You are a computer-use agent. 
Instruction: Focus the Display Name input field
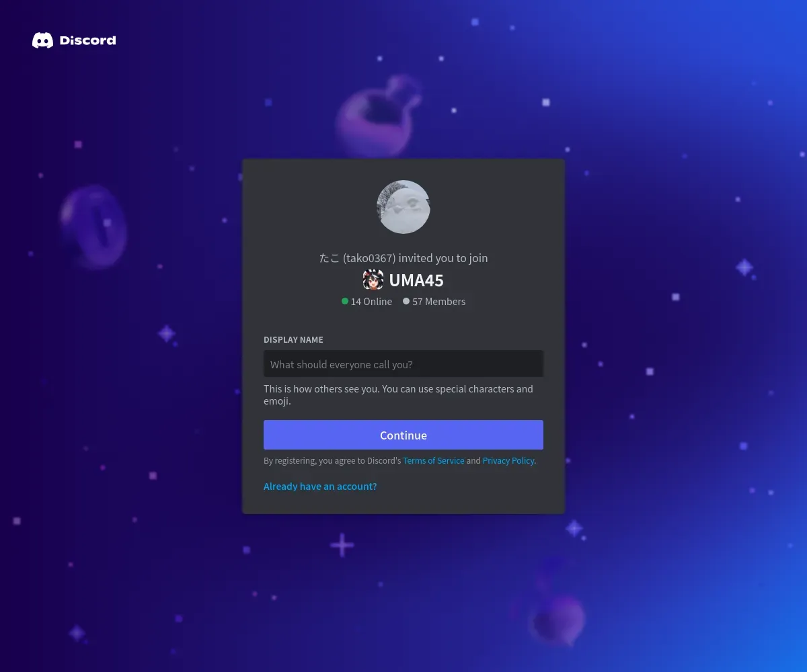403,364
